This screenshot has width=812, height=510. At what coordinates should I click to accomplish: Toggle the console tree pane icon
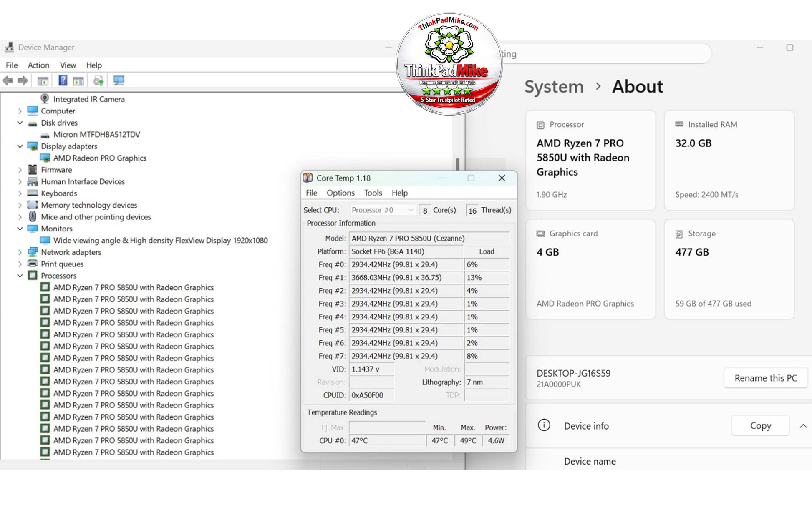[x=43, y=81]
